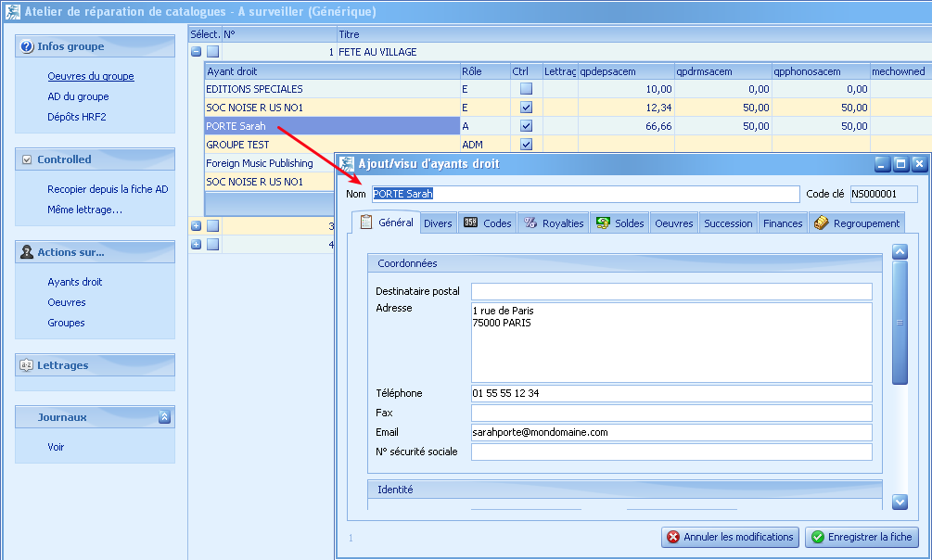Tick the Sélect. checkbox of the second collapsed row
This screenshot has width=932, height=560.
tap(212, 226)
